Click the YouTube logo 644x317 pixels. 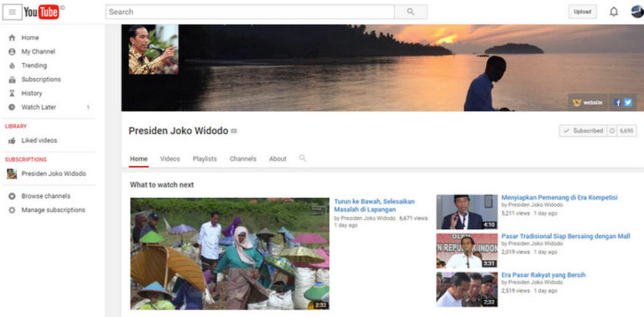[x=41, y=12]
